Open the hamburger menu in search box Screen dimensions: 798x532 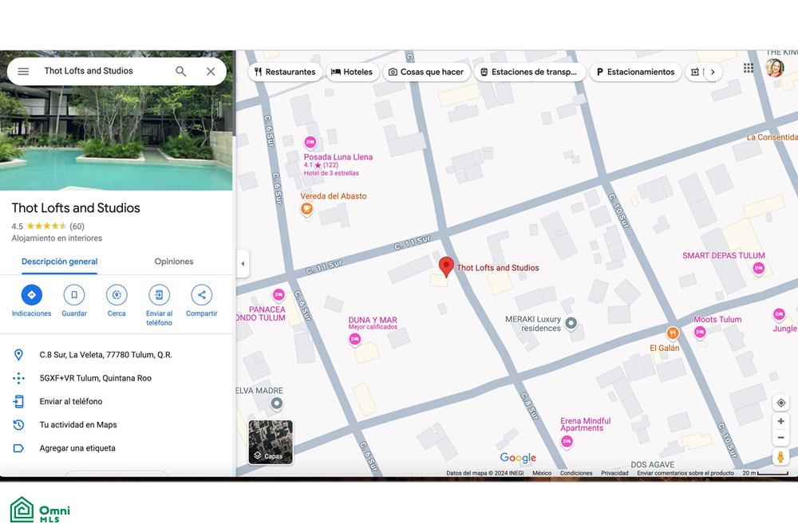23,71
